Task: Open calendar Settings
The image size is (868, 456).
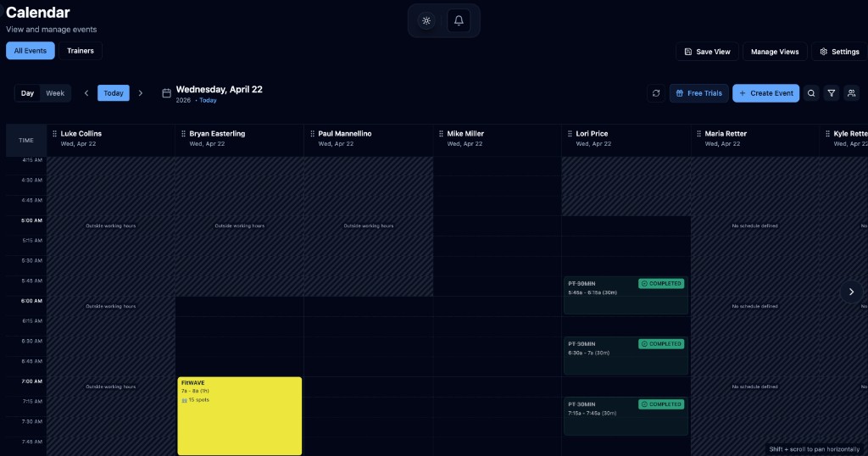Action: (x=839, y=52)
